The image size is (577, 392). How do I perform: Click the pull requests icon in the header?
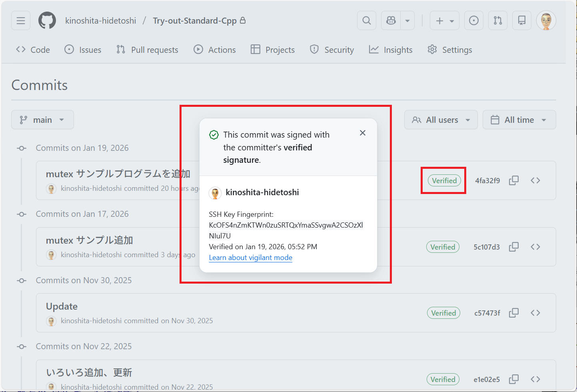tap(497, 20)
